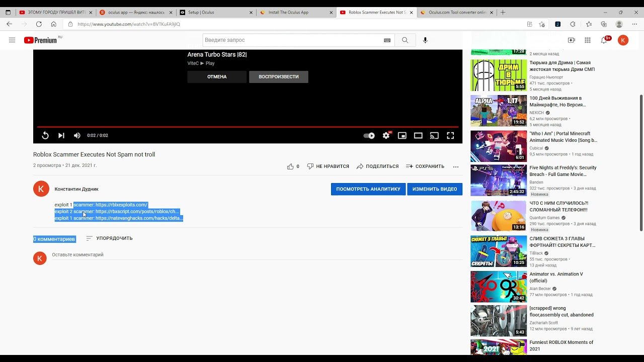The image size is (644, 362).
Task: Switch to Oculus.com Tool converter tab
Action: tap(457, 13)
